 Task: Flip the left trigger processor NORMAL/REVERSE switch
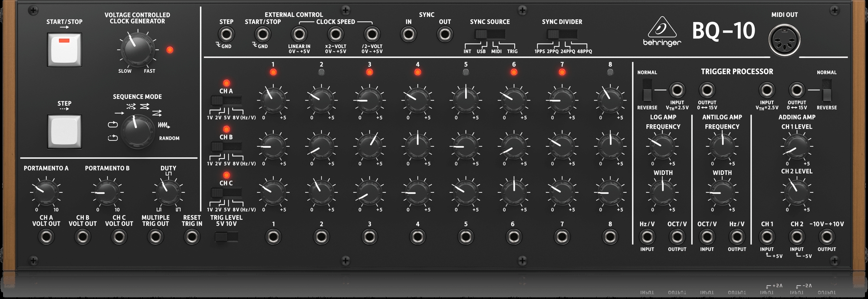[x=647, y=91]
